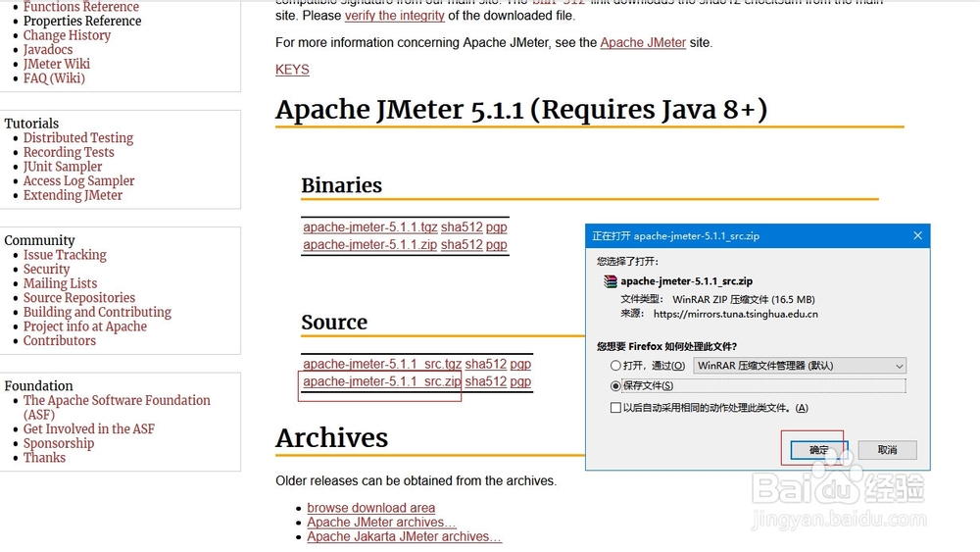The image size is (980, 552).
Task: Open pgp link for src.zip
Action: coord(520,381)
